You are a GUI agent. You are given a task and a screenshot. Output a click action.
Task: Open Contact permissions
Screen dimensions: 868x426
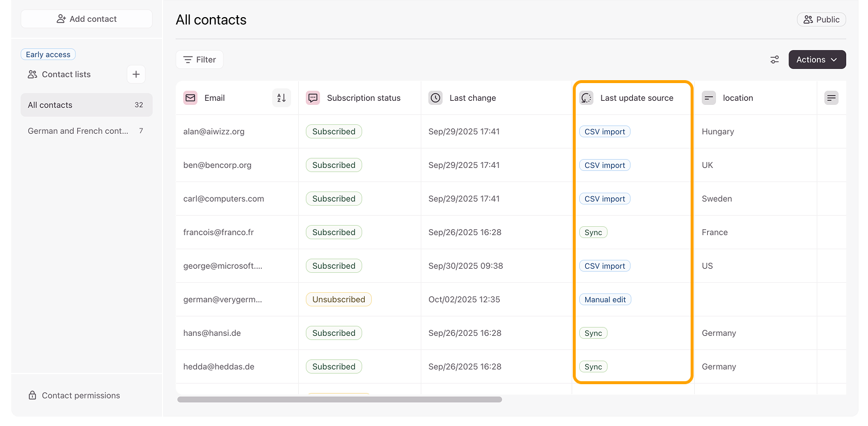click(81, 395)
